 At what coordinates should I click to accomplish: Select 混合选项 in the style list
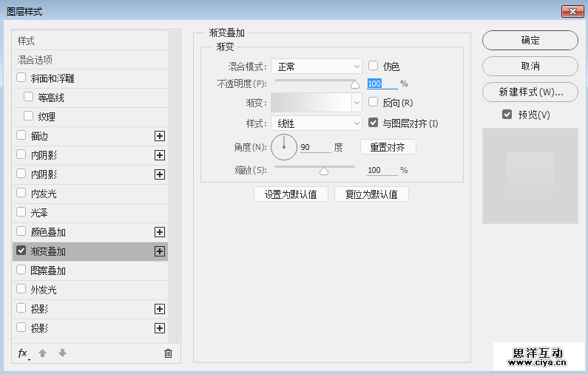[35, 59]
